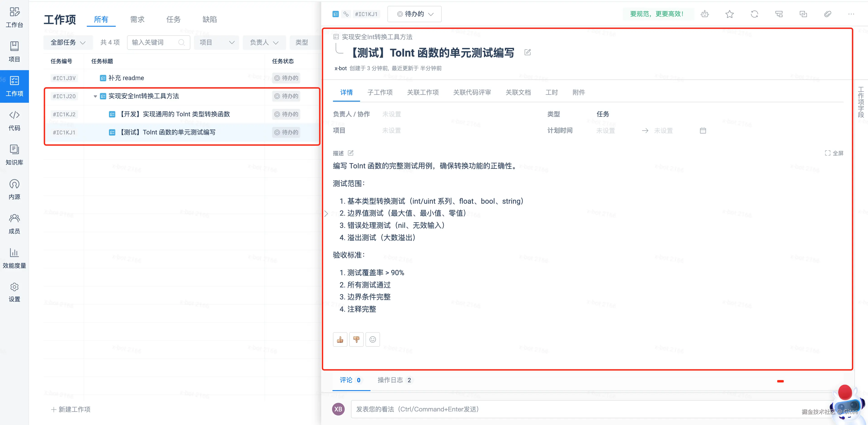Toggle 全屏 fullscreen for description
This screenshot has height=425, width=868.
click(834, 153)
